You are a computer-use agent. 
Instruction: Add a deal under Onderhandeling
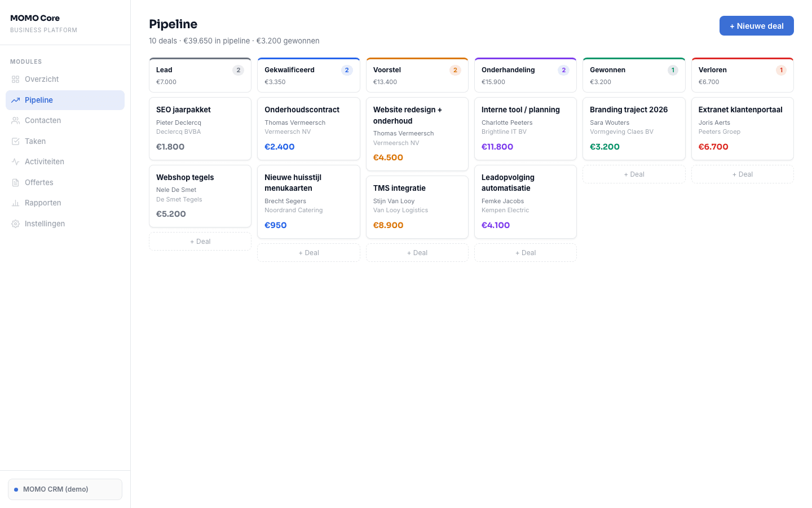pos(525,252)
